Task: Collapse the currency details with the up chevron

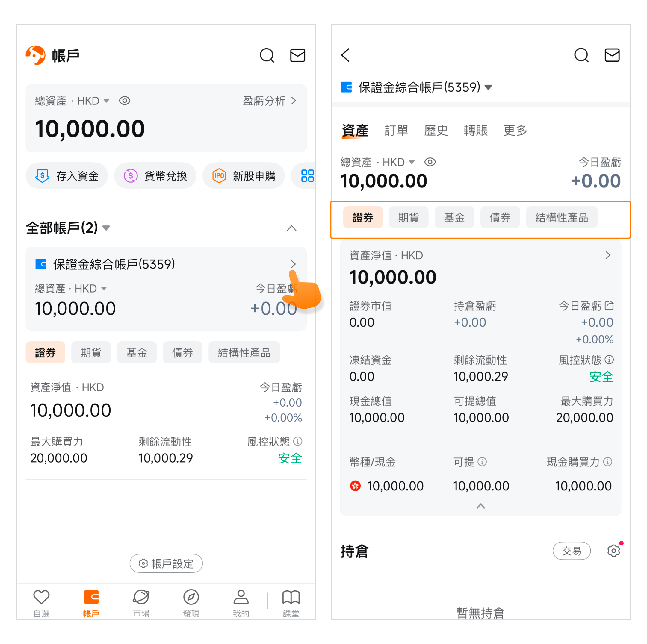Action: (x=480, y=506)
